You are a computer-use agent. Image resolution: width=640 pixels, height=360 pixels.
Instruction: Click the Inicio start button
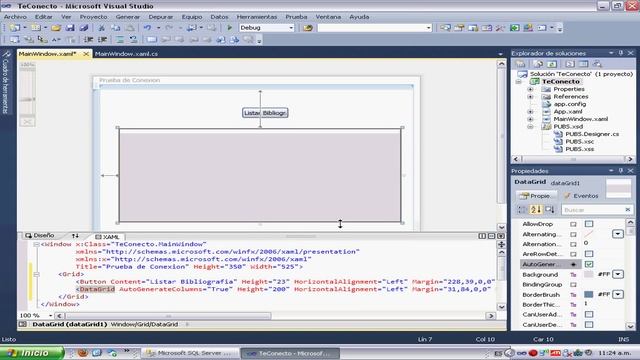(32, 353)
